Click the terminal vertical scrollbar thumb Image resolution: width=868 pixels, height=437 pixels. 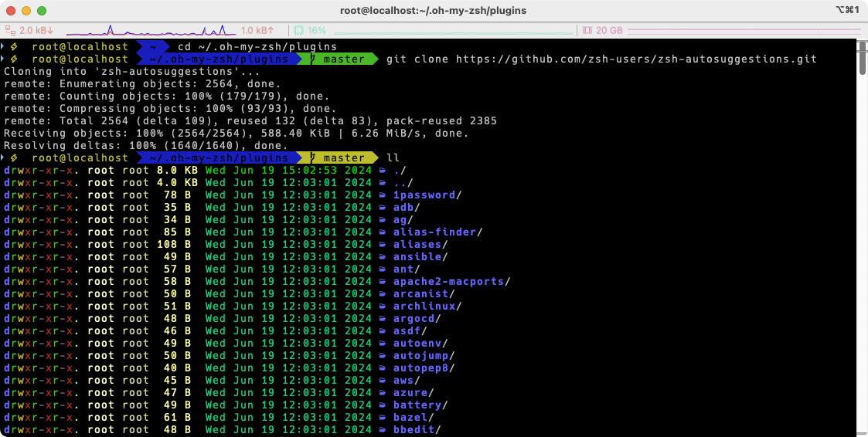click(x=863, y=58)
